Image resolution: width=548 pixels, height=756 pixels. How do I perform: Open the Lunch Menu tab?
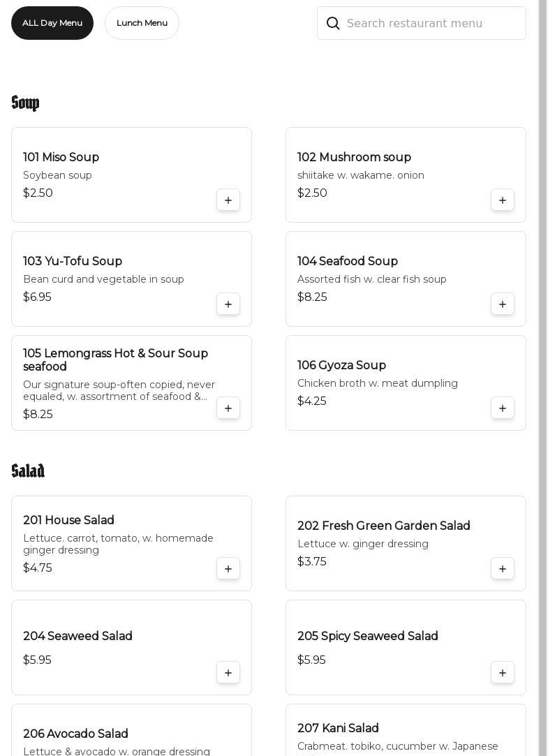point(142,23)
